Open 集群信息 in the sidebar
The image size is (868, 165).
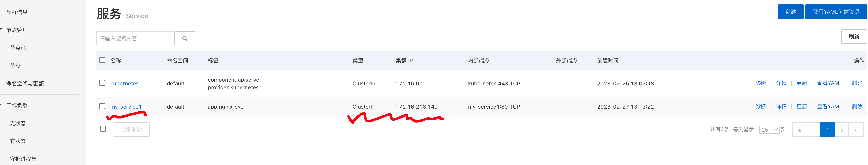tap(17, 12)
